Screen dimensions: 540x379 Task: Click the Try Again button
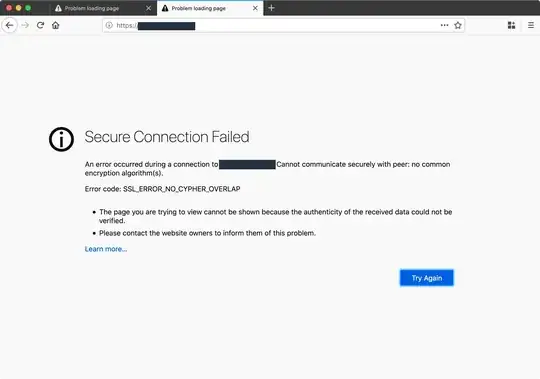pos(427,278)
